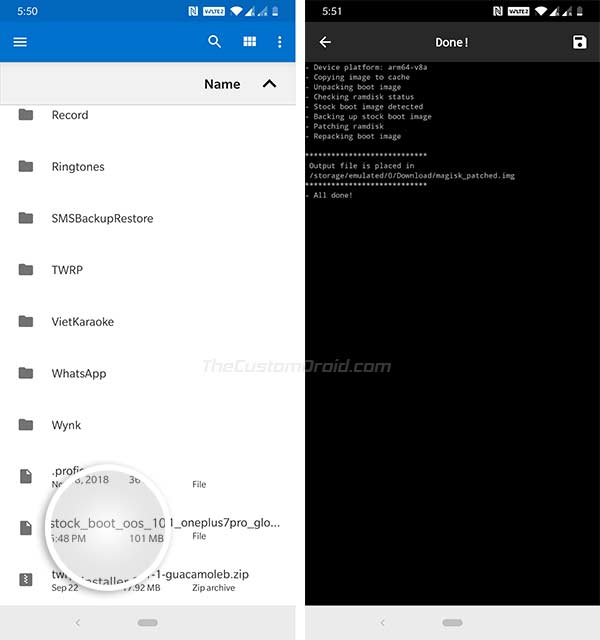Viewport: 600px width, 640px height.
Task: Open the VietKaraoke folder
Action: click(148, 322)
